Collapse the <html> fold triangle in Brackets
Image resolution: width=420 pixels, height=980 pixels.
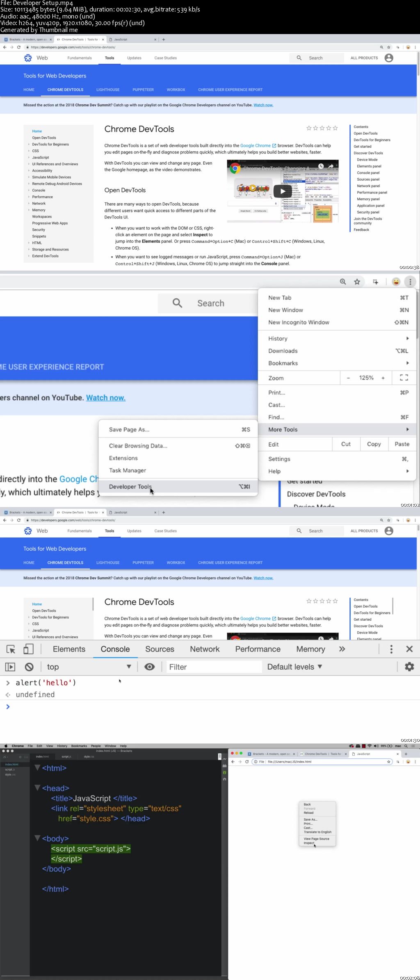point(37,767)
